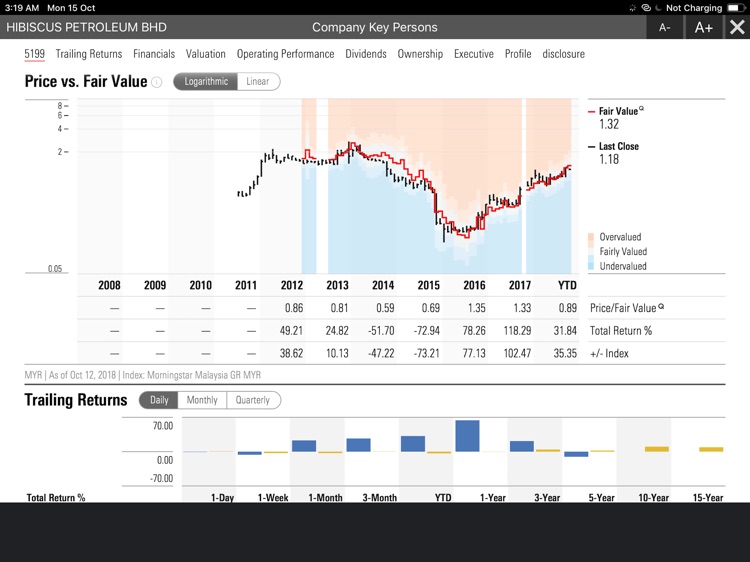Tap the battery icon in status bar

click(736, 8)
